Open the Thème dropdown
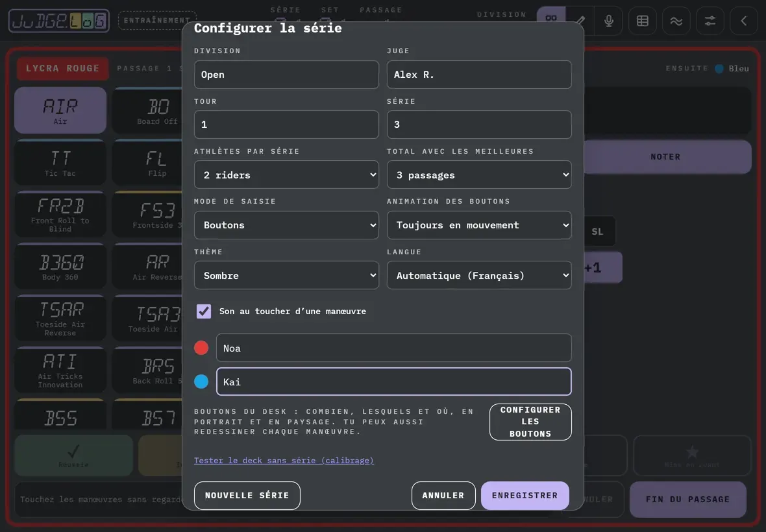The height and width of the screenshot is (532, 766). (x=286, y=275)
